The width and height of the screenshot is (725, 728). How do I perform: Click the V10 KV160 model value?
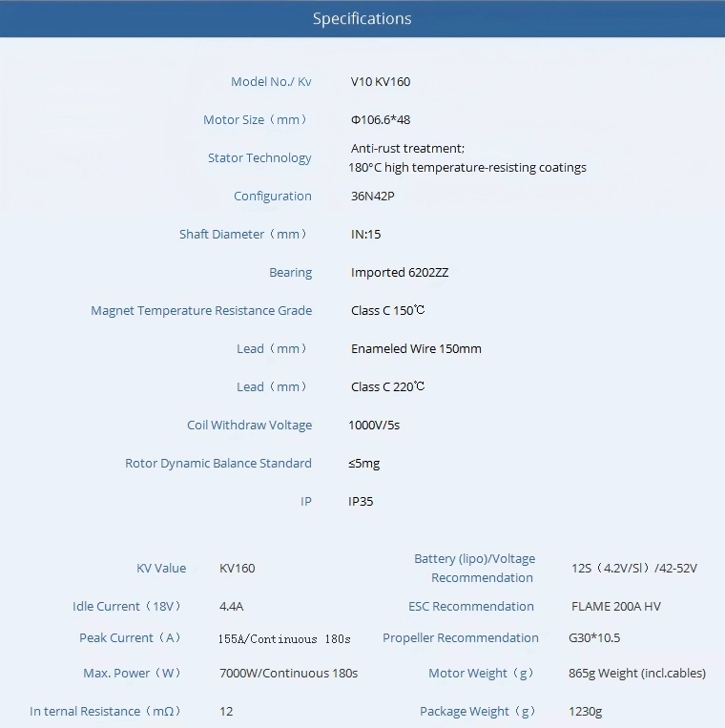381,82
